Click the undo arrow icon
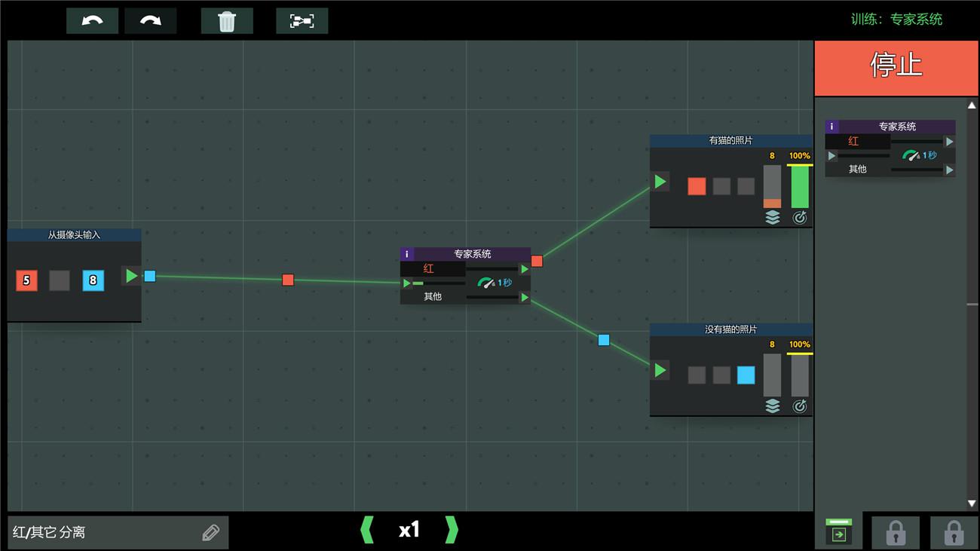Screen dimensions: 980x551 pyautogui.click(x=92, y=21)
